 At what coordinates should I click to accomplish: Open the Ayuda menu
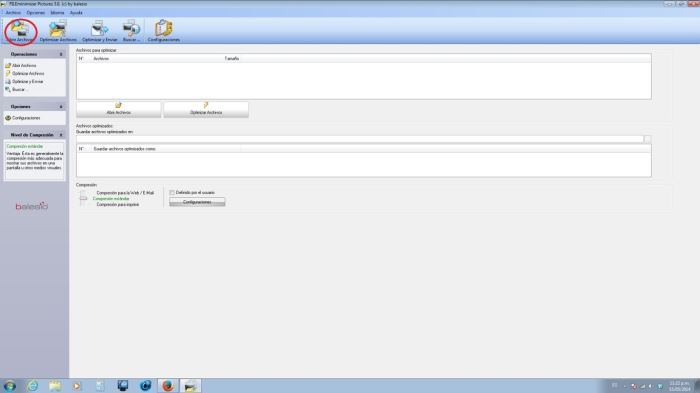coord(76,13)
